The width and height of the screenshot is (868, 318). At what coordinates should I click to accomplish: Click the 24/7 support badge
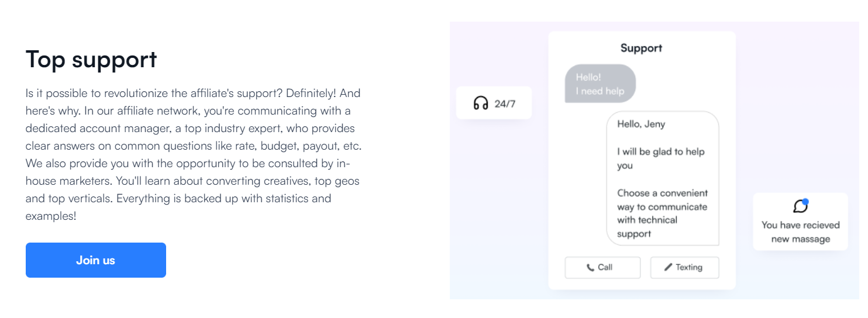point(494,103)
